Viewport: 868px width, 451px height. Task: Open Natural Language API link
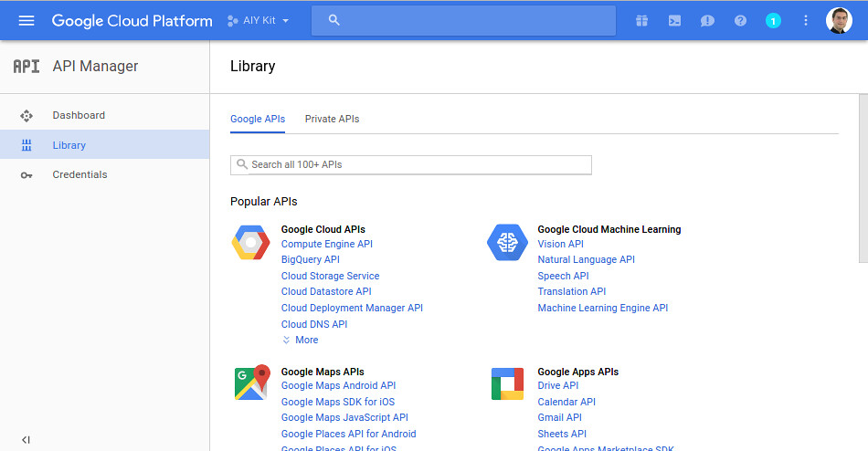coord(587,259)
